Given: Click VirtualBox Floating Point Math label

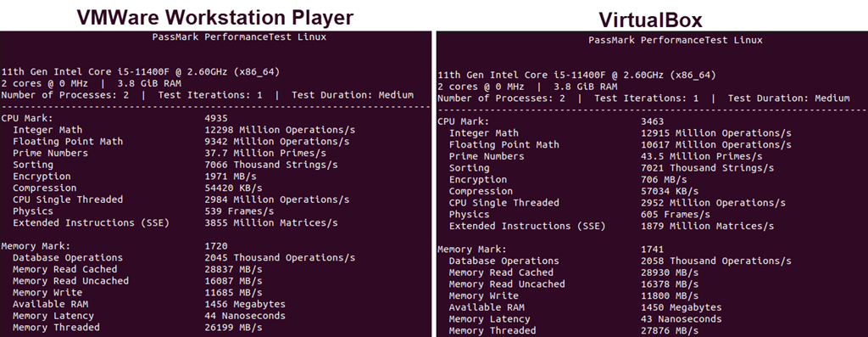Looking at the screenshot, I should (504, 144).
